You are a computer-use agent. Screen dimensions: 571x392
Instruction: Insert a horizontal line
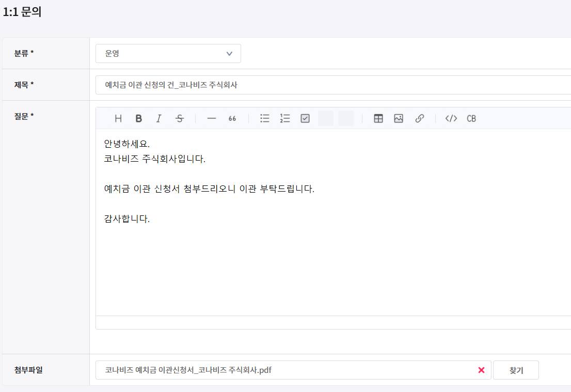click(x=212, y=118)
